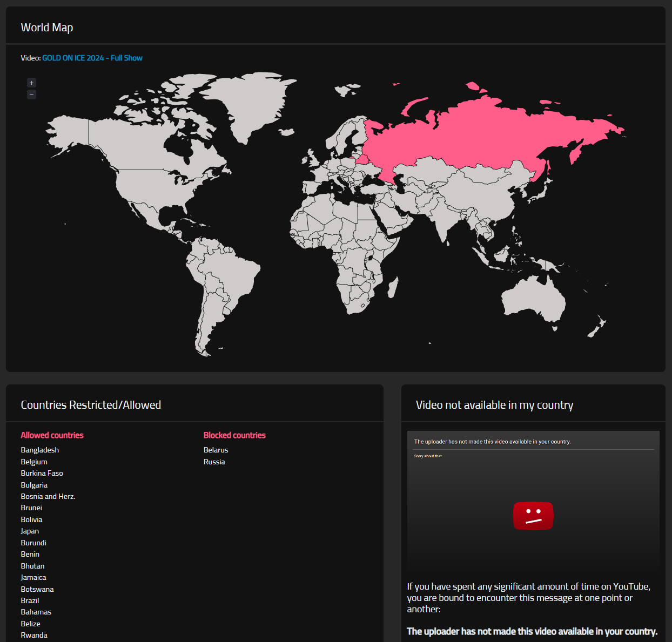
Task: Click the red sad-face YouTube icon
Action: (533, 516)
